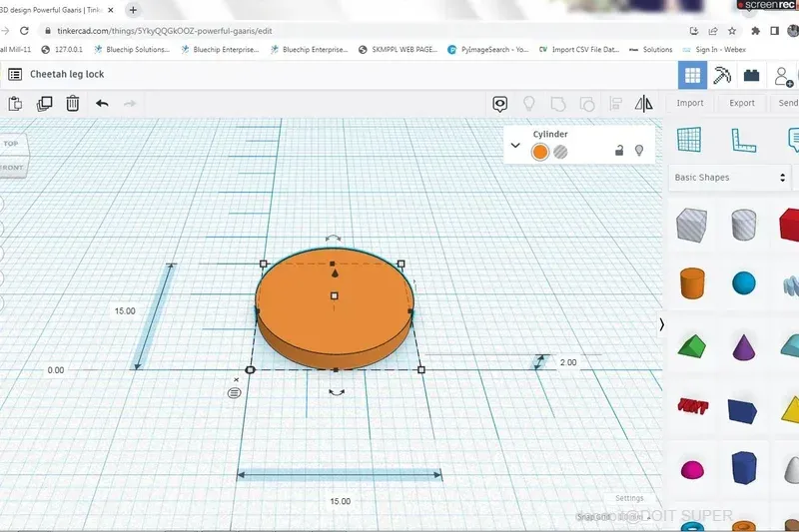This screenshot has width=799, height=532.
Task: Open the Notes view icon
Action: pyautogui.click(x=500, y=104)
